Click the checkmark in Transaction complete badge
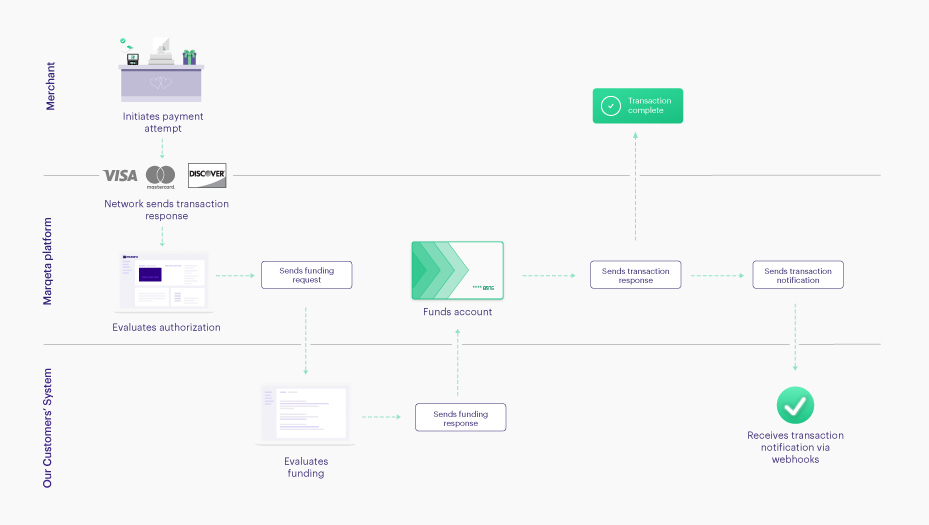This screenshot has width=929, height=525. [609, 106]
